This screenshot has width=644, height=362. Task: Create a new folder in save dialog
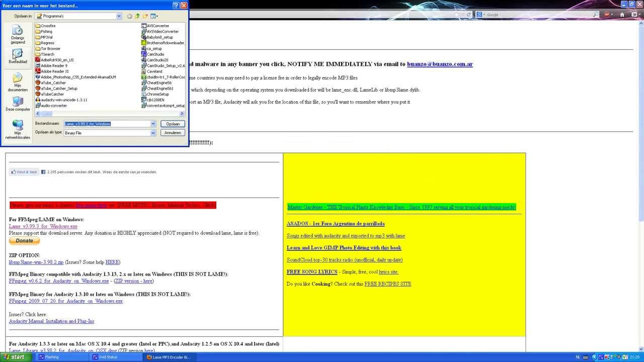click(145, 16)
